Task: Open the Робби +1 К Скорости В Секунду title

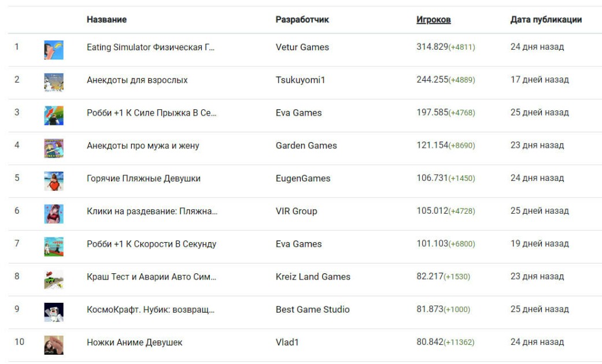Action: tap(152, 244)
